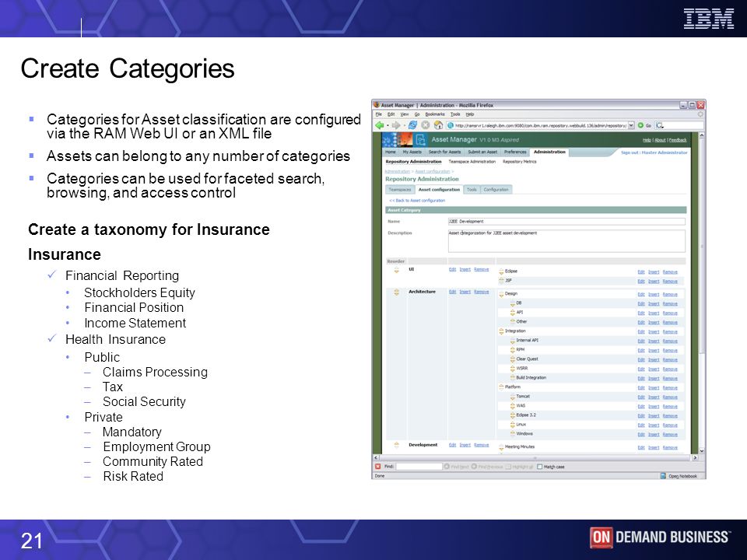Click Edit link for the UI category
747x560 pixels.
coord(453,270)
